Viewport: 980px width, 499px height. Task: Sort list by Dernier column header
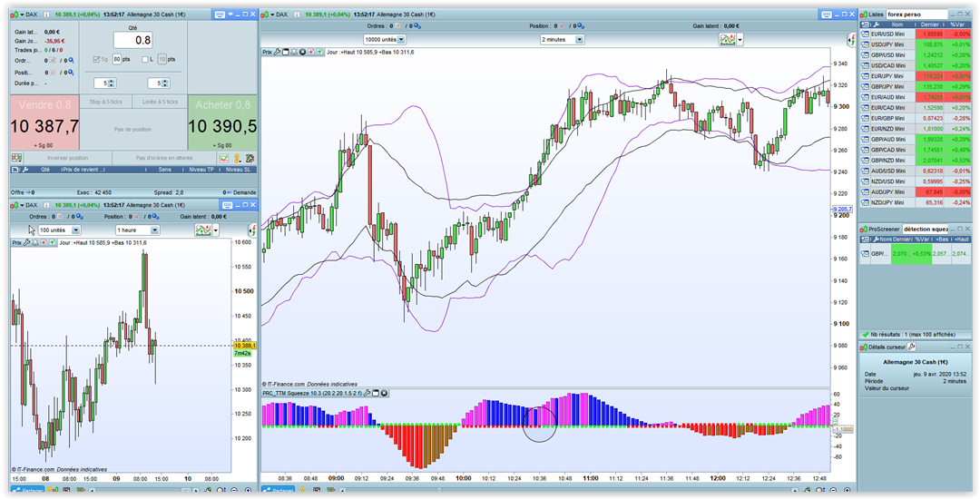point(930,24)
